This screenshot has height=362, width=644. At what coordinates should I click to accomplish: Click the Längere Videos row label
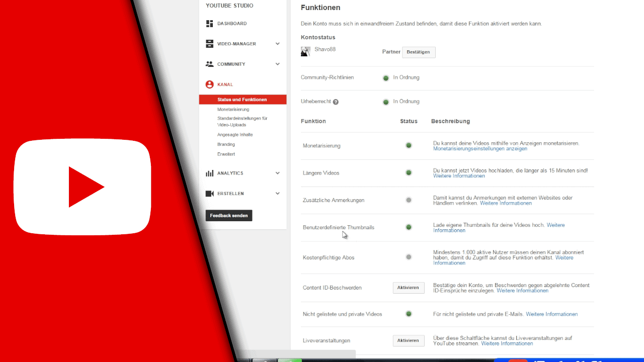(321, 173)
